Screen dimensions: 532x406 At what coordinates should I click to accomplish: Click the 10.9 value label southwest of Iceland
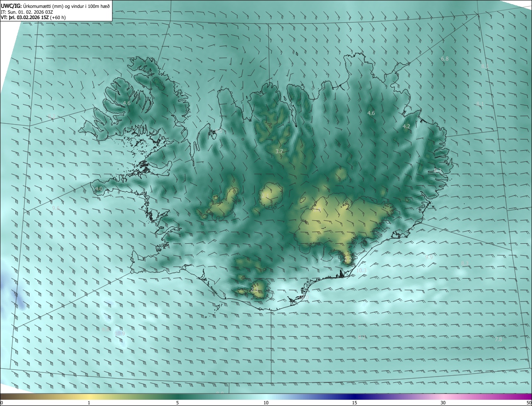(x=120, y=333)
